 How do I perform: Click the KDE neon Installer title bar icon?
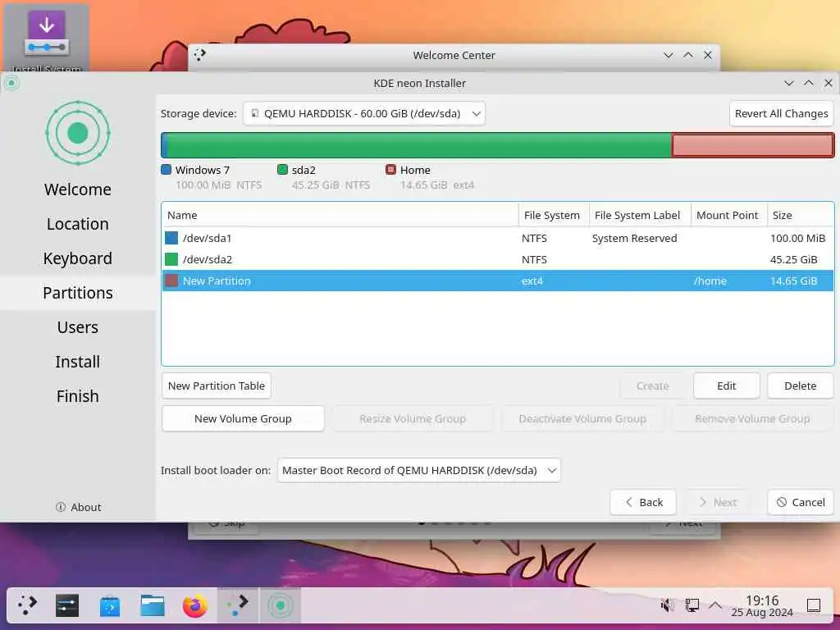coord(11,83)
